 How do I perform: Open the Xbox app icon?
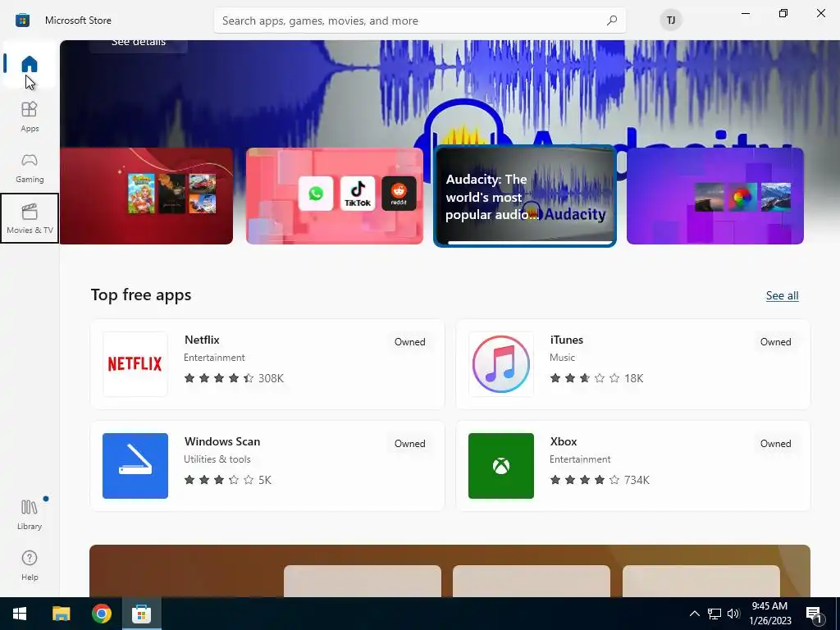coord(501,466)
